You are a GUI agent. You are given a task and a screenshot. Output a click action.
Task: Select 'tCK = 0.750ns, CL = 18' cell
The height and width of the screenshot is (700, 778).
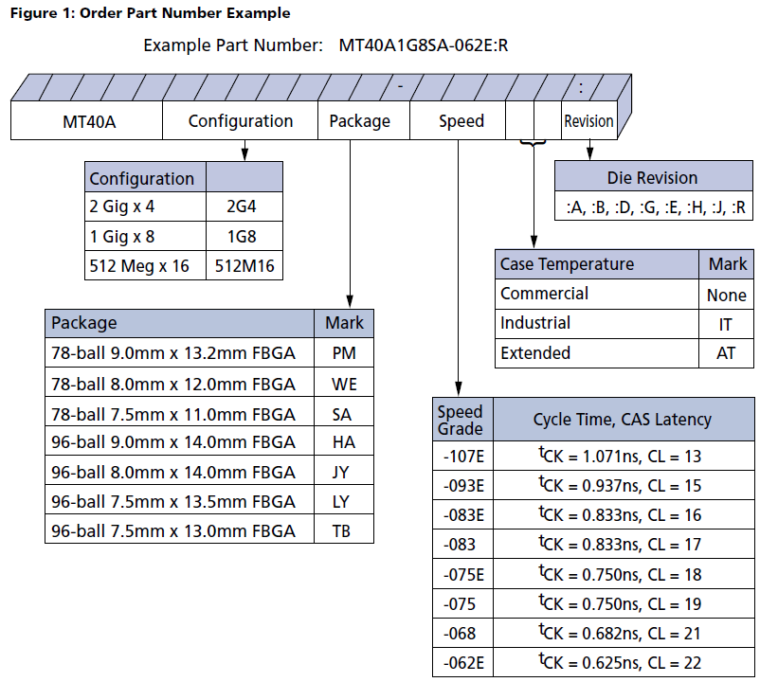(624, 574)
